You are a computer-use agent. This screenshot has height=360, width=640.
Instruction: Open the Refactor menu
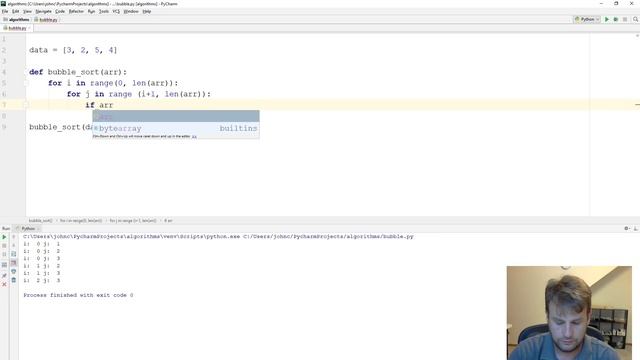[x=76, y=11]
